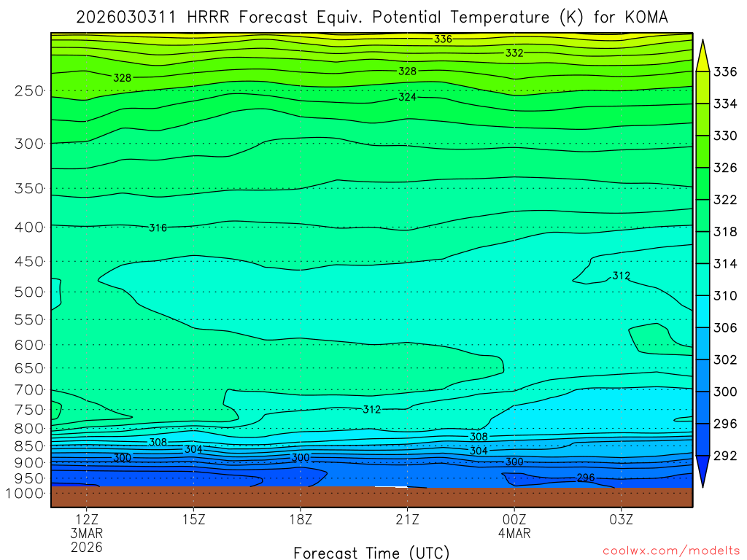Click the 'Forecast Time (UTC)' axis title

point(371,553)
